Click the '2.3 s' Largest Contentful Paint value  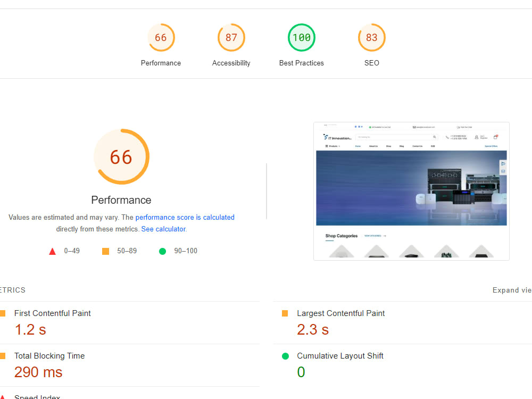coord(313,330)
